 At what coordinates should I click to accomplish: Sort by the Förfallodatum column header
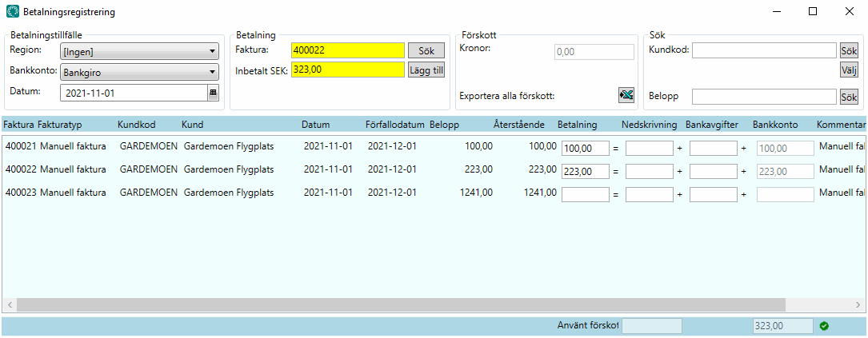tap(394, 125)
